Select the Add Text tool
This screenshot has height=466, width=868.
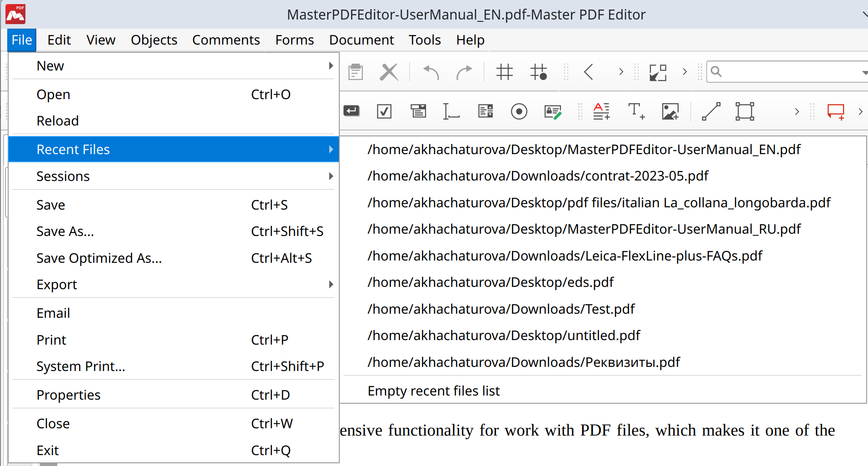[x=636, y=111]
